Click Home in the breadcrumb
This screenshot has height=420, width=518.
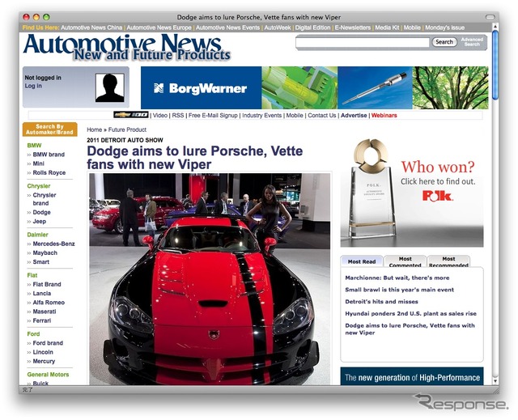click(94, 129)
